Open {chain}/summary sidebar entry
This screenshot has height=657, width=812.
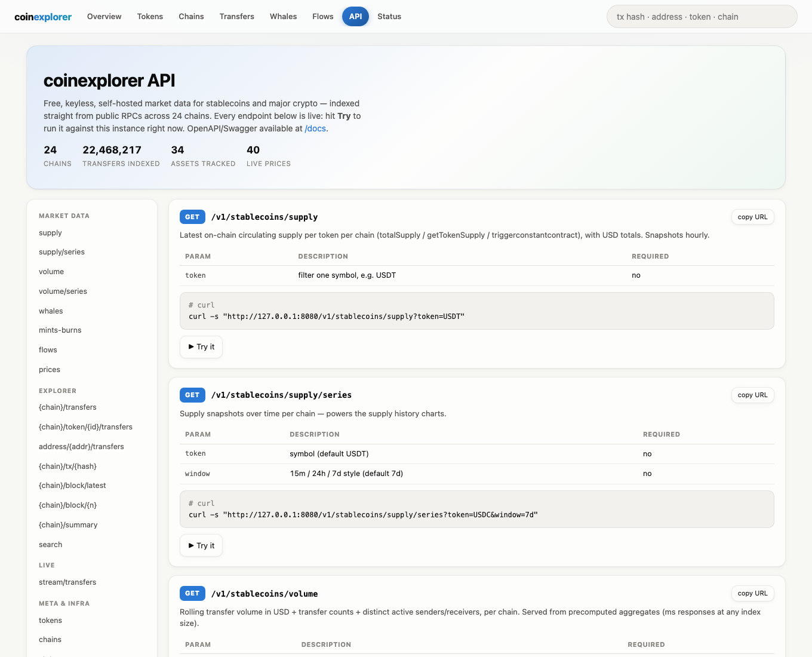68,525
